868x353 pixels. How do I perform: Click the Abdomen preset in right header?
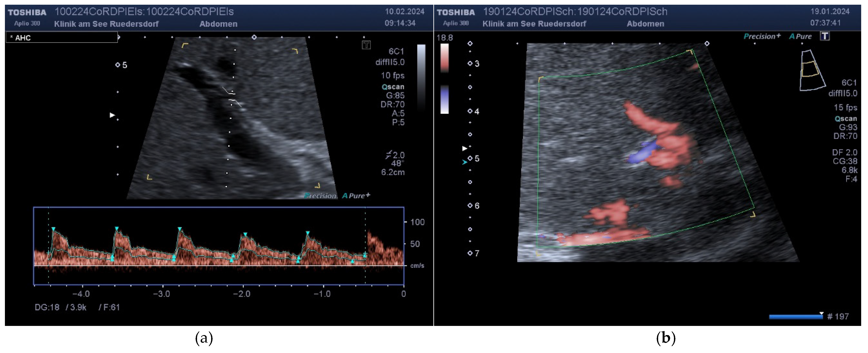pos(645,24)
